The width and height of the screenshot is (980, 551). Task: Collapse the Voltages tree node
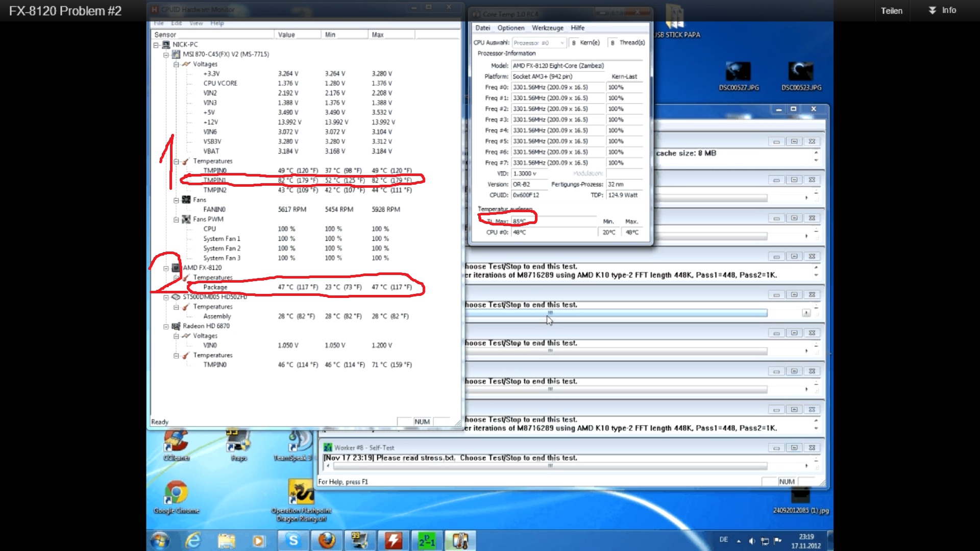pyautogui.click(x=176, y=64)
